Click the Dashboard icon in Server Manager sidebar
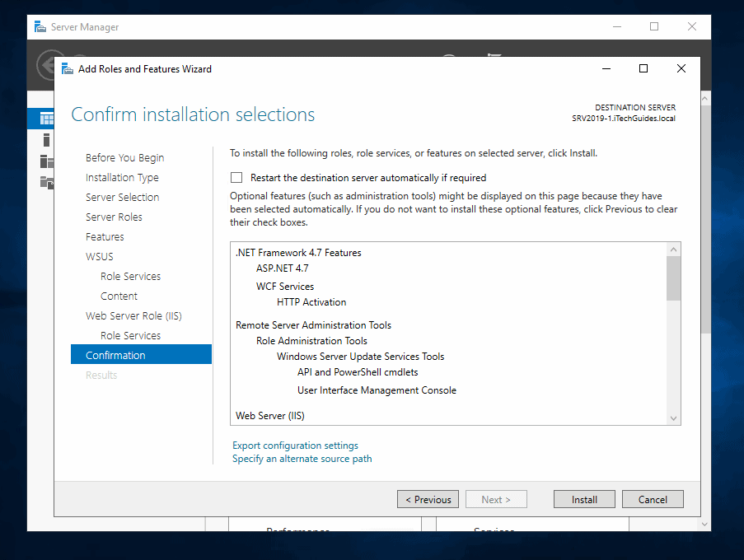This screenshot has height=560, width=744. pos(45,118)
